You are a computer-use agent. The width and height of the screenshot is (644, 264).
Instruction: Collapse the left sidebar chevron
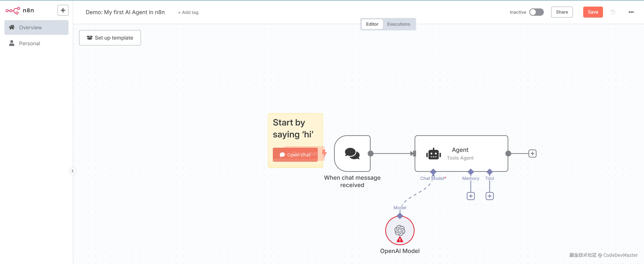(73, 171)
